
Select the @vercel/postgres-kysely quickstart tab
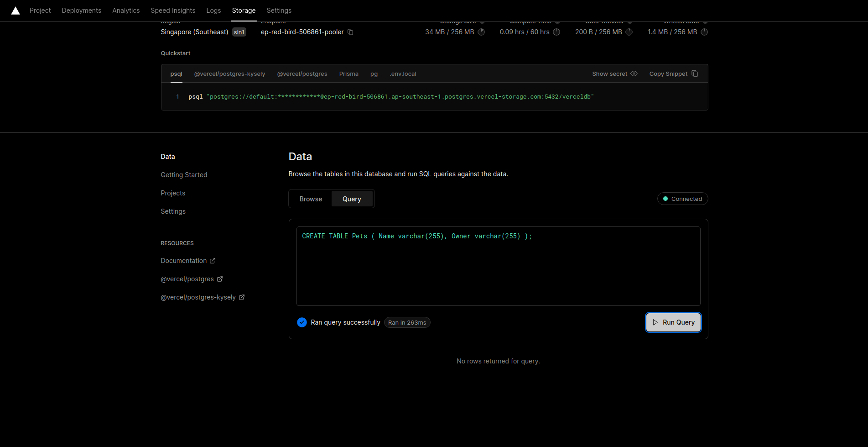coord(229,74)
